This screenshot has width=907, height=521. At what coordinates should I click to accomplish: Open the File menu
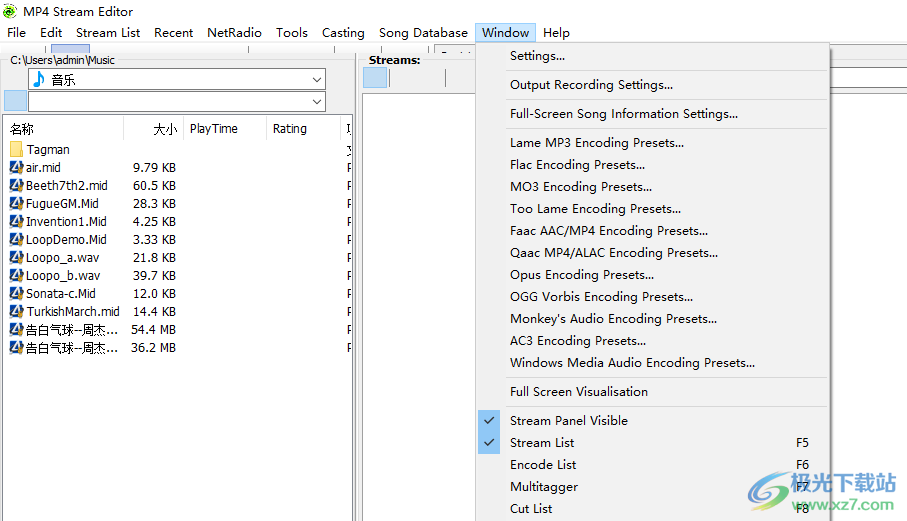coord(16,33)
